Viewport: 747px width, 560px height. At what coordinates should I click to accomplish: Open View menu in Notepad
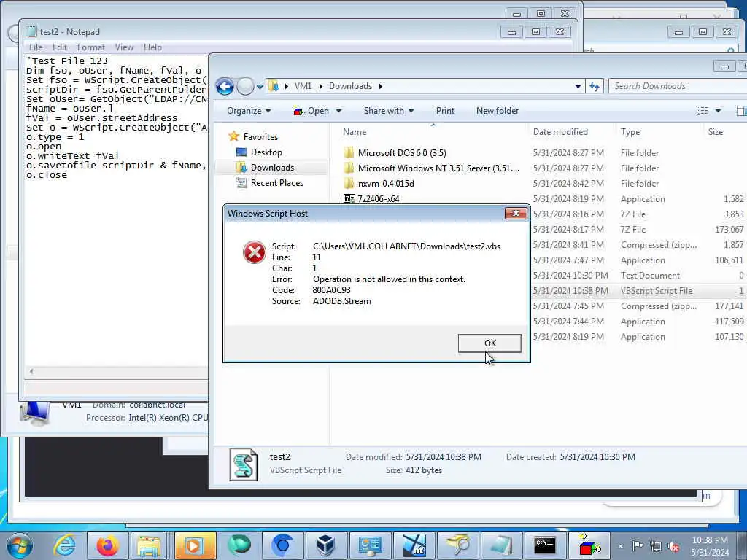pos(124,47)
